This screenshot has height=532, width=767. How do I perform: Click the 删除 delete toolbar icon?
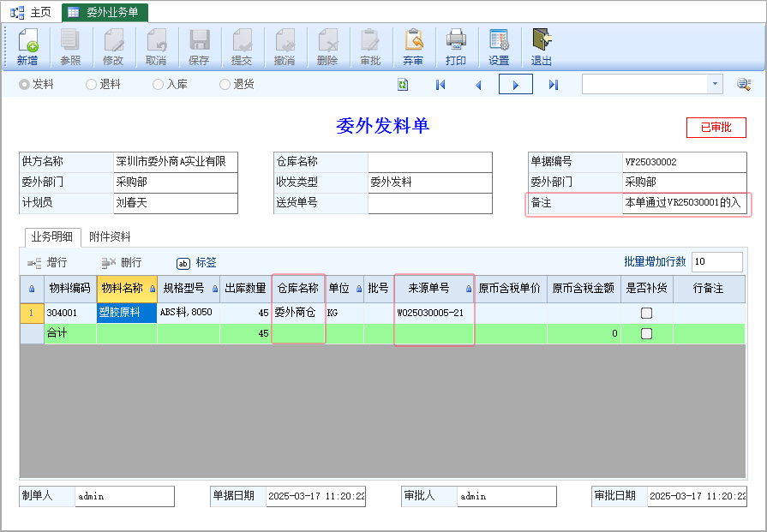coord(327,40)
